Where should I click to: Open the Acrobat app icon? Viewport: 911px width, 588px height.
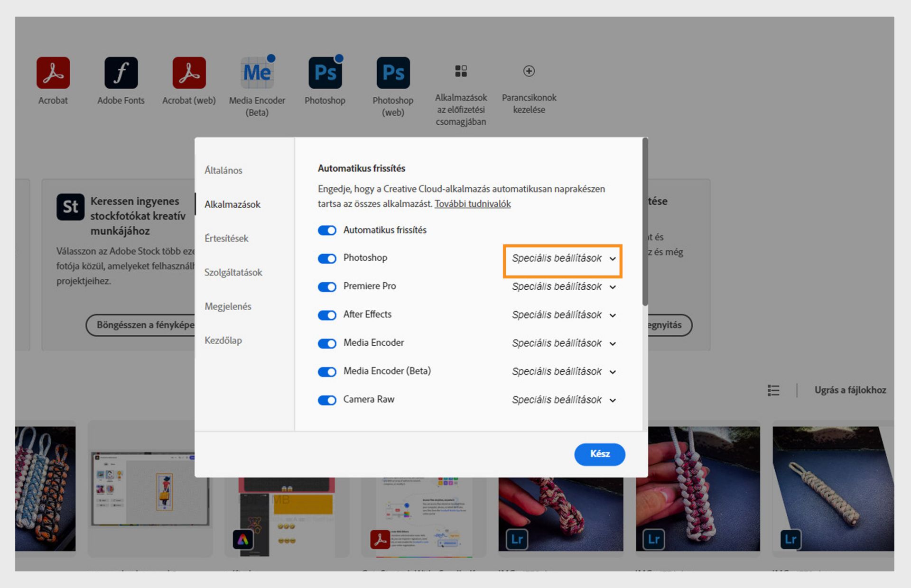tap(53, 73)
